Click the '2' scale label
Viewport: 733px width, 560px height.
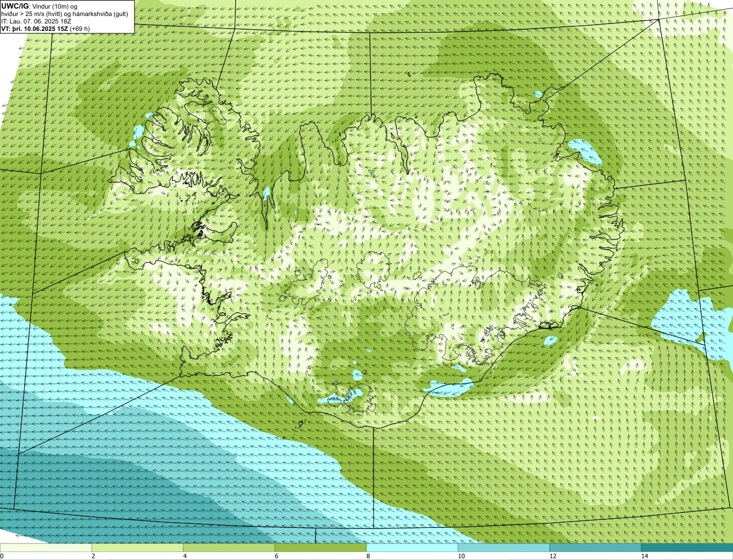[x=93, y=556]
